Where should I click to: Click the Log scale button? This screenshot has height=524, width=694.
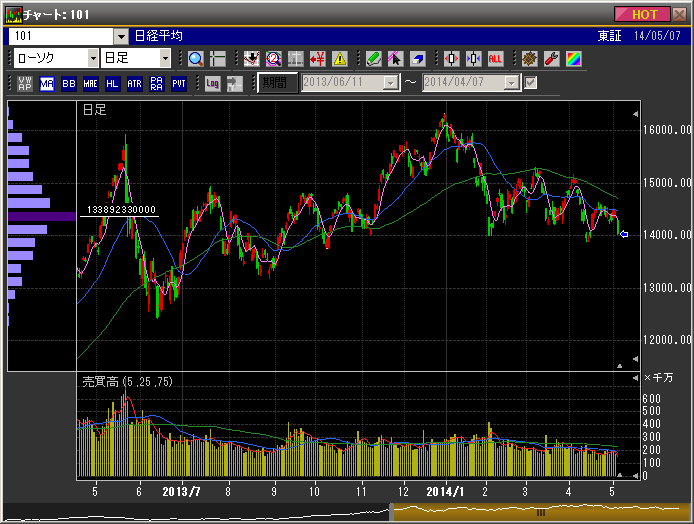tap(213, 83)
